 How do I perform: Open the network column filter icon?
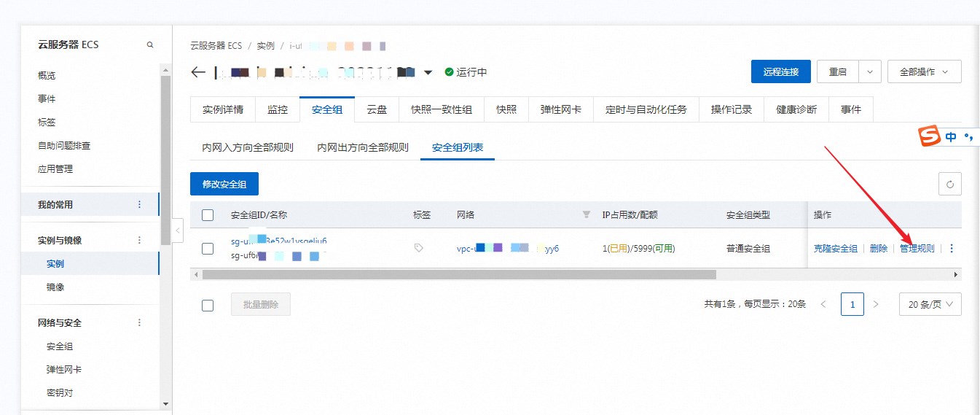point(586,215)
